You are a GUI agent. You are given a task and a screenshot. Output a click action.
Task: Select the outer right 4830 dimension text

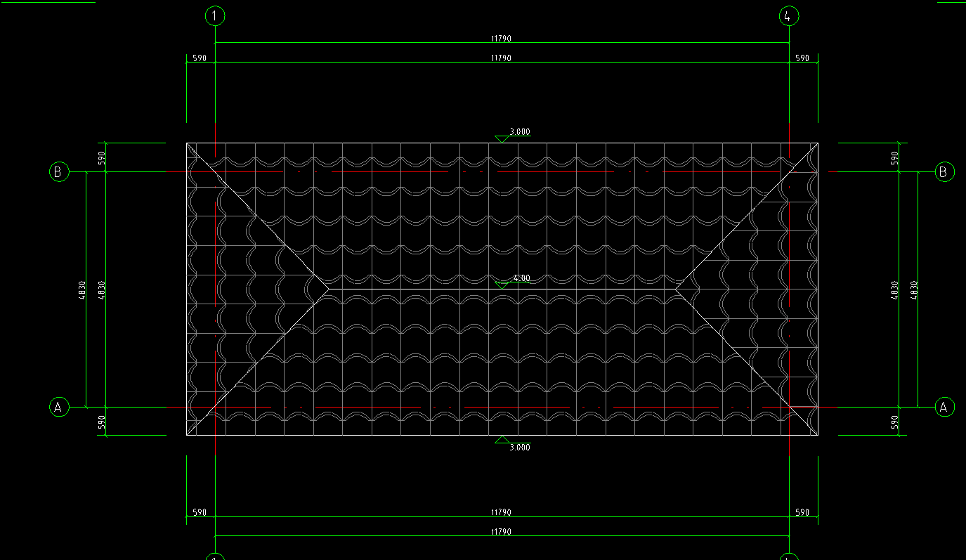click(914, 290)
